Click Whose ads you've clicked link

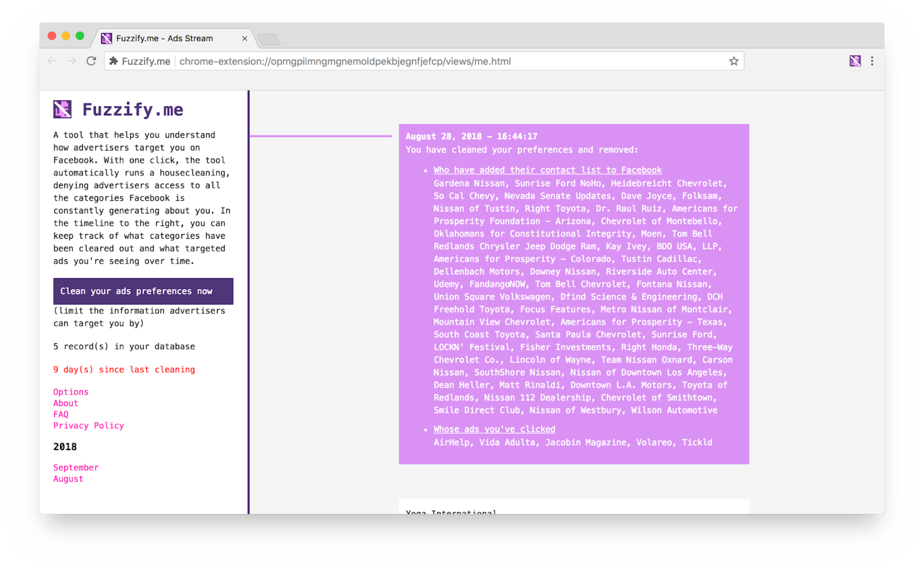[494, 429]
